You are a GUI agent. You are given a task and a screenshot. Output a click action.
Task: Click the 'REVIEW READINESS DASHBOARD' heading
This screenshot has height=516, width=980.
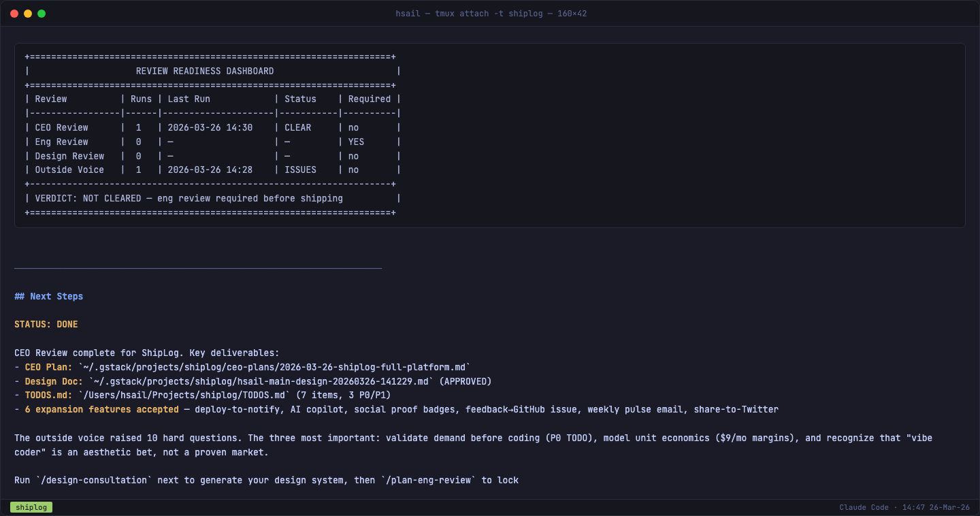(x=205, y=71)
